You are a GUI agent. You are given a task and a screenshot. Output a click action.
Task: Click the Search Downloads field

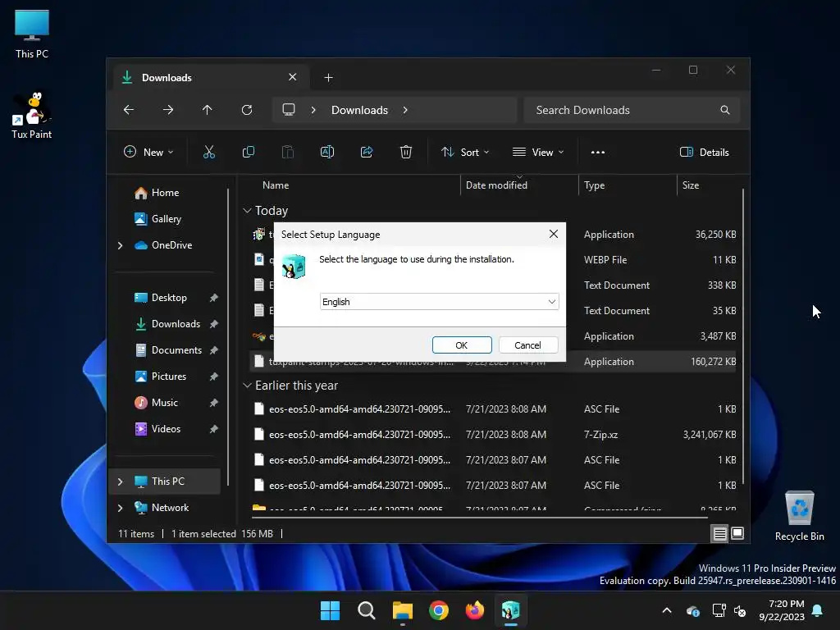coord(632,110)
